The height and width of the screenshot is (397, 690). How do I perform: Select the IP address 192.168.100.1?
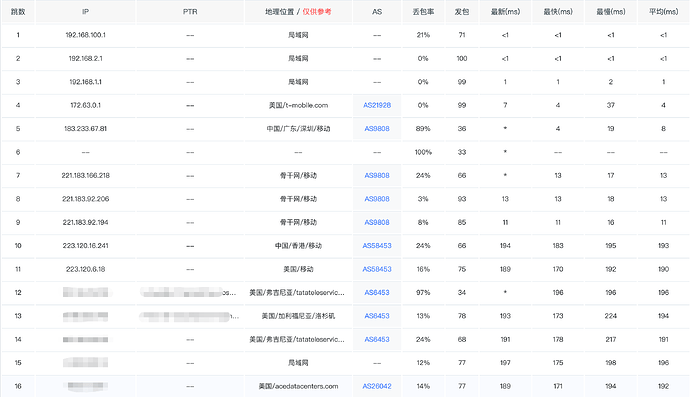[x=85, y=35]
